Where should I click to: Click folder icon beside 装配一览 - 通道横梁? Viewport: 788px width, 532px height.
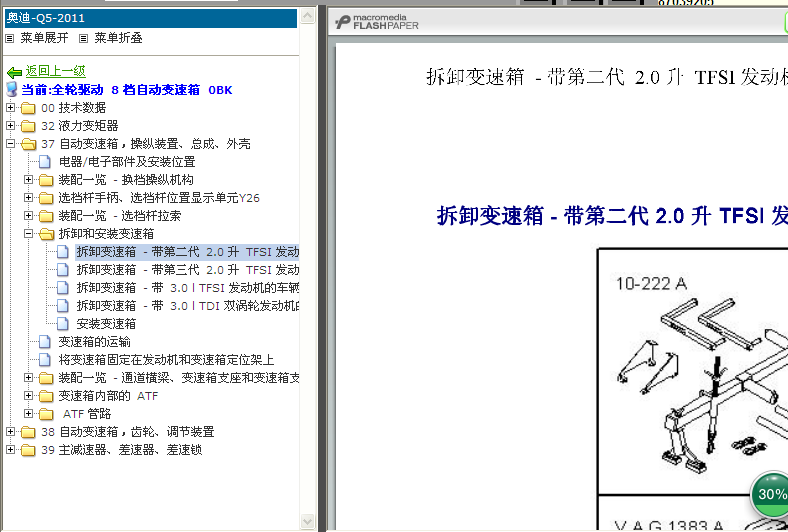coord(46,378)
